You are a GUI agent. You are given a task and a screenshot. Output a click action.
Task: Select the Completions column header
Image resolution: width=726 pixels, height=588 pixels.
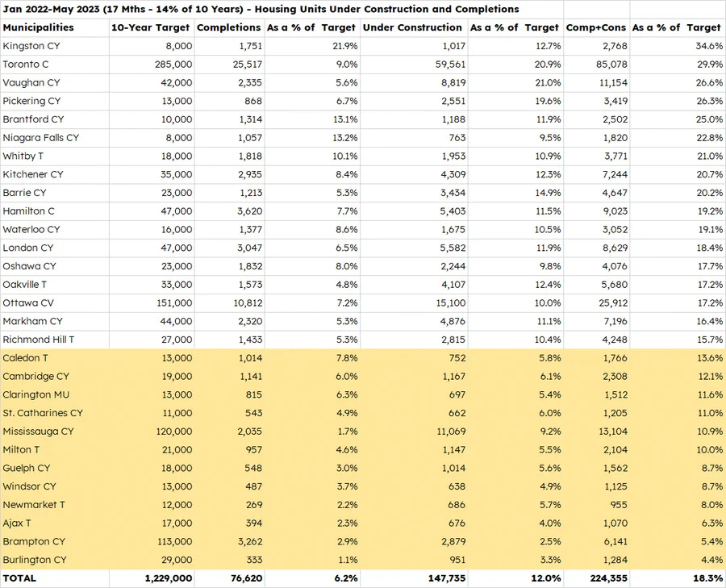[x=229, y=27]
